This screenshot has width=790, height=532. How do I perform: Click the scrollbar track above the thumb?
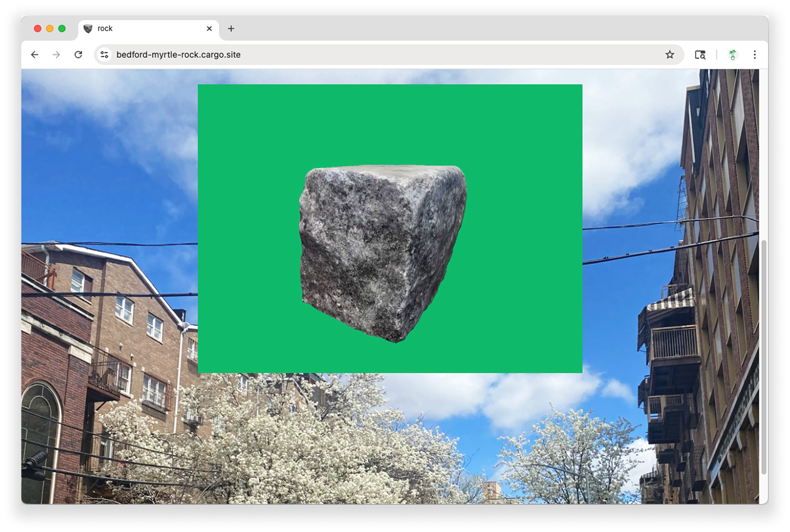click(x=764, y=153)
